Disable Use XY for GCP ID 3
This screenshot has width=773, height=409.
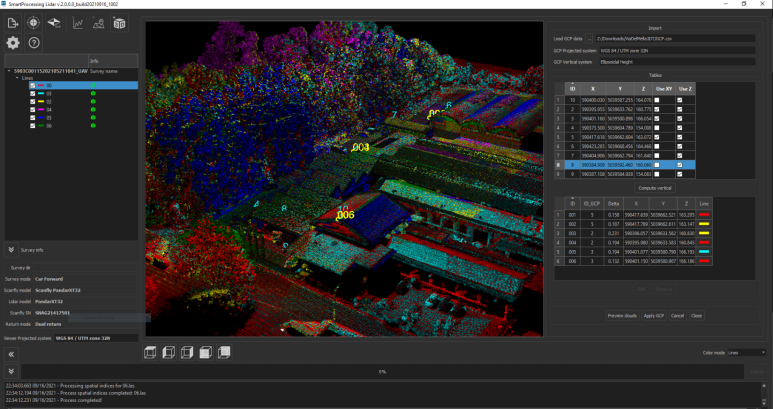coord(657,118)
